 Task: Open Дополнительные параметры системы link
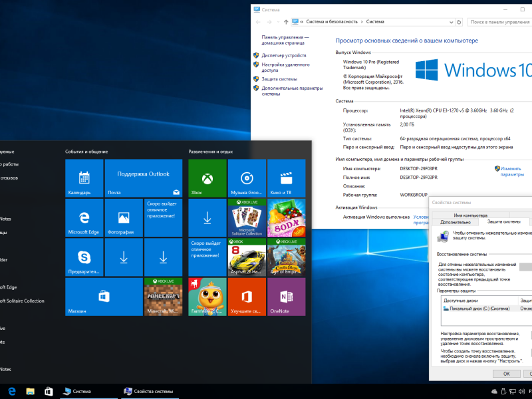292,91
